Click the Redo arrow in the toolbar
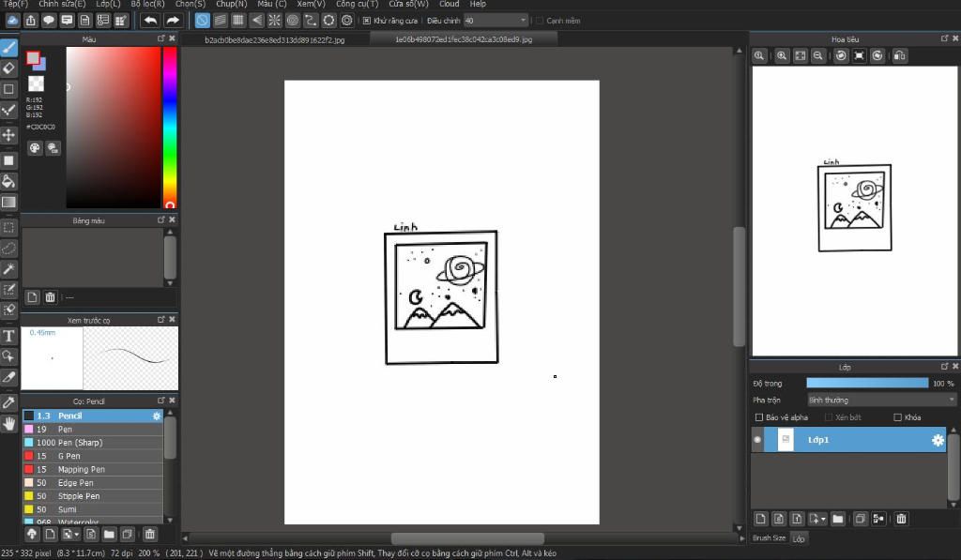Screen dimensions: 961x560 (x=173, y=21)
